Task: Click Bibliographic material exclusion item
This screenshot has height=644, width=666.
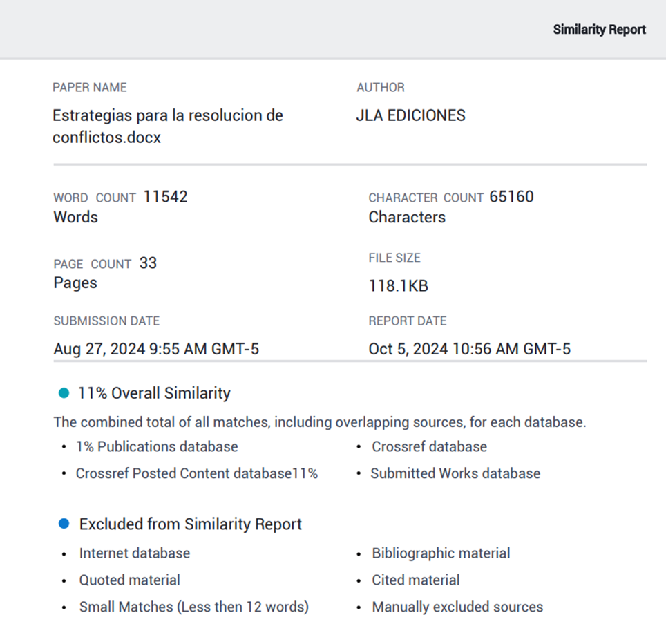Action: (441, 553)
